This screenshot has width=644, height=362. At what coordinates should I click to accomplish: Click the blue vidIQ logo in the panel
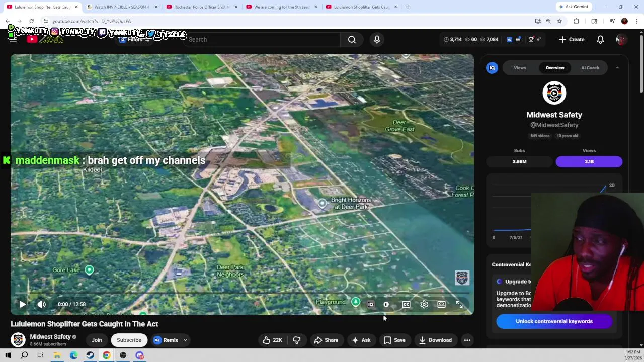492,68
